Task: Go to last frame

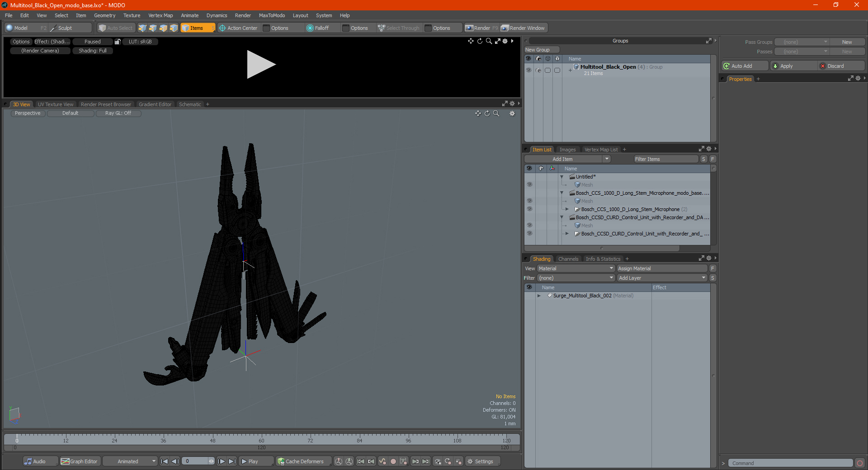Action: click(x=232, y=461)
